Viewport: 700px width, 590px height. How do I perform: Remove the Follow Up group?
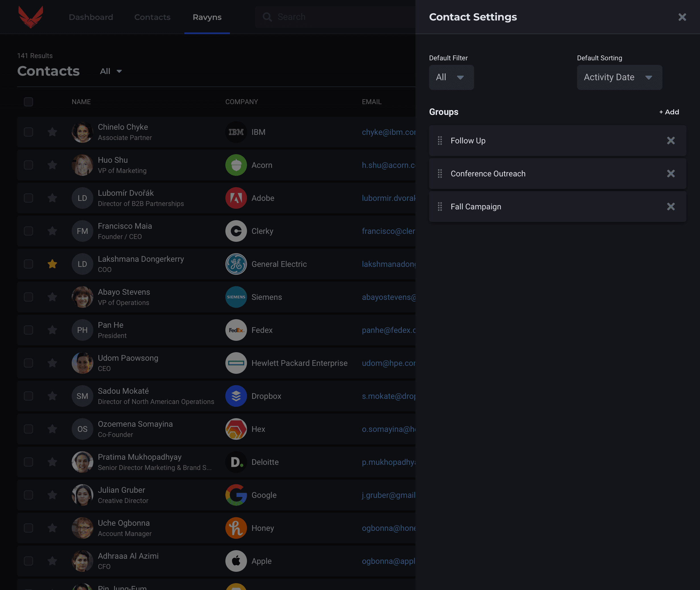tap(671, 141)
